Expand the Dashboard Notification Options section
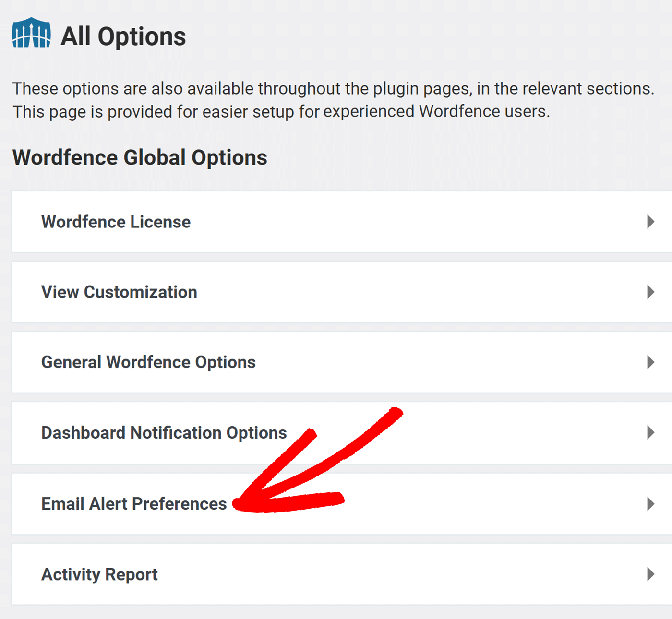Image resolution: width=672 pixels, height=619 pixels. [x=336, y=433]
